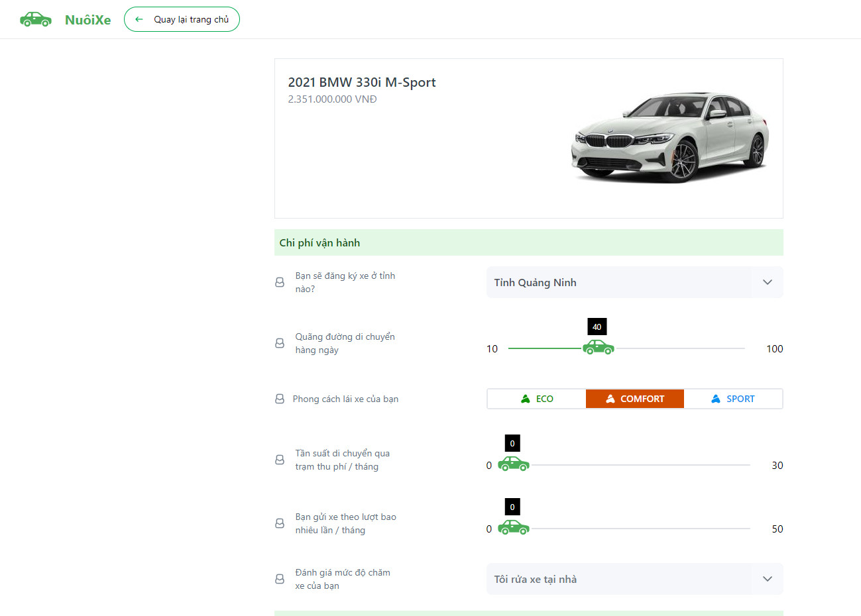
Task: Click the white driver icon on COMFORT button
Action: pos(610,399)
